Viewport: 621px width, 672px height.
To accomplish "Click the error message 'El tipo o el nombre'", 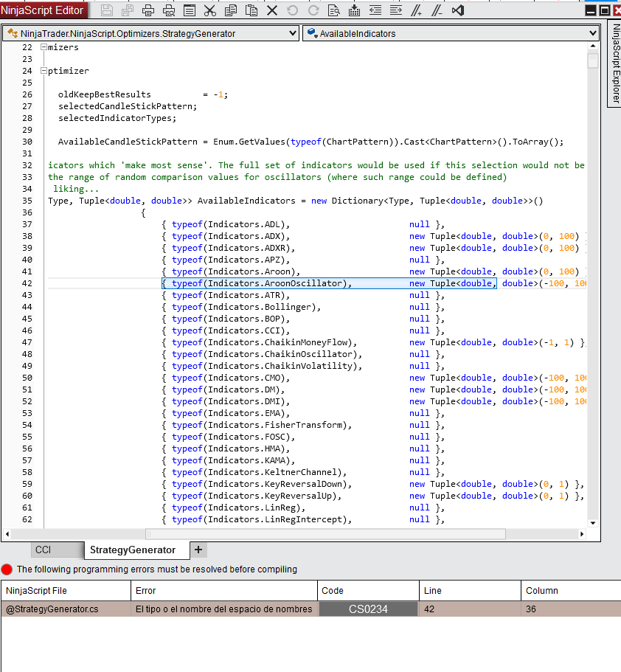I will [223, 609].
